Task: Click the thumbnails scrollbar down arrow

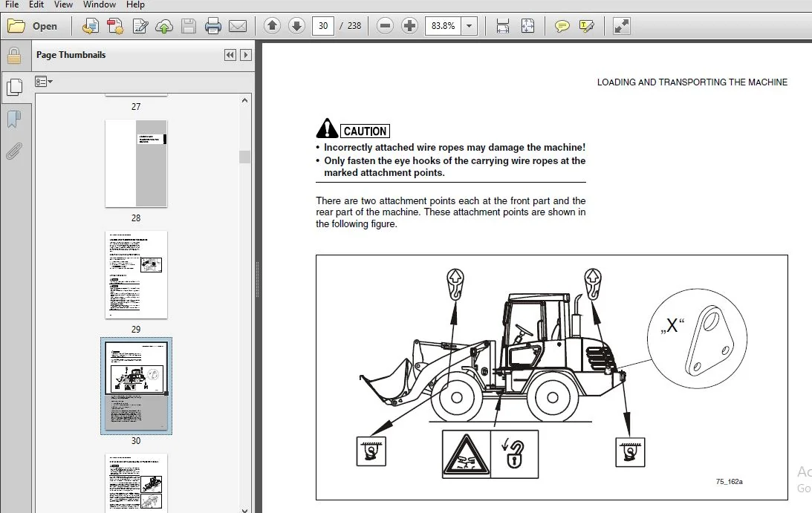Action: coord(244,510)
